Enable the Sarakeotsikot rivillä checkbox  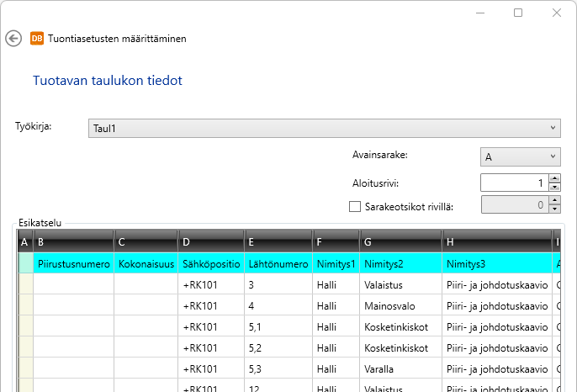(354, 205)
